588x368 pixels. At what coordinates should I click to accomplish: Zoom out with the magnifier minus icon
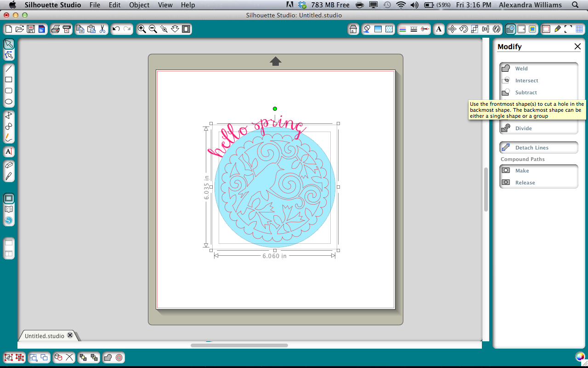tap(153, 29)
